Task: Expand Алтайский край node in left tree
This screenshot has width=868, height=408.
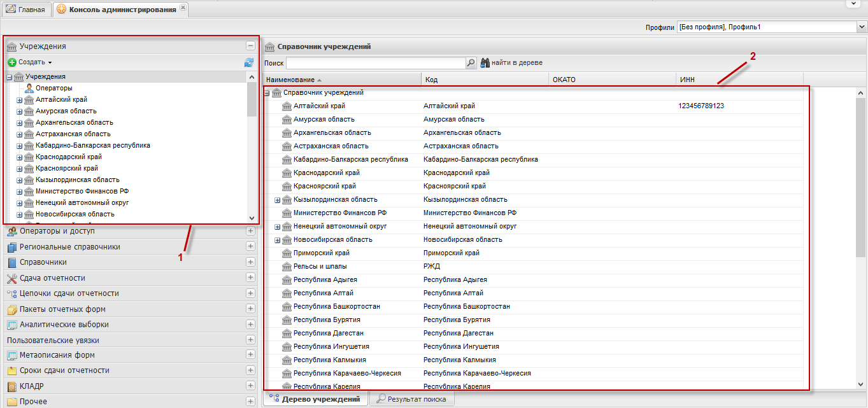Action: (19, 100)
